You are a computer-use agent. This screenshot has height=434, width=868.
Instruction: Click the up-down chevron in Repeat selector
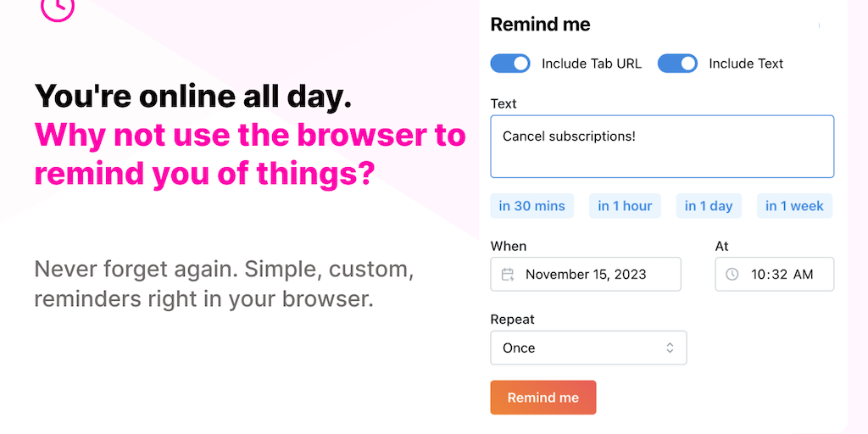670,348
